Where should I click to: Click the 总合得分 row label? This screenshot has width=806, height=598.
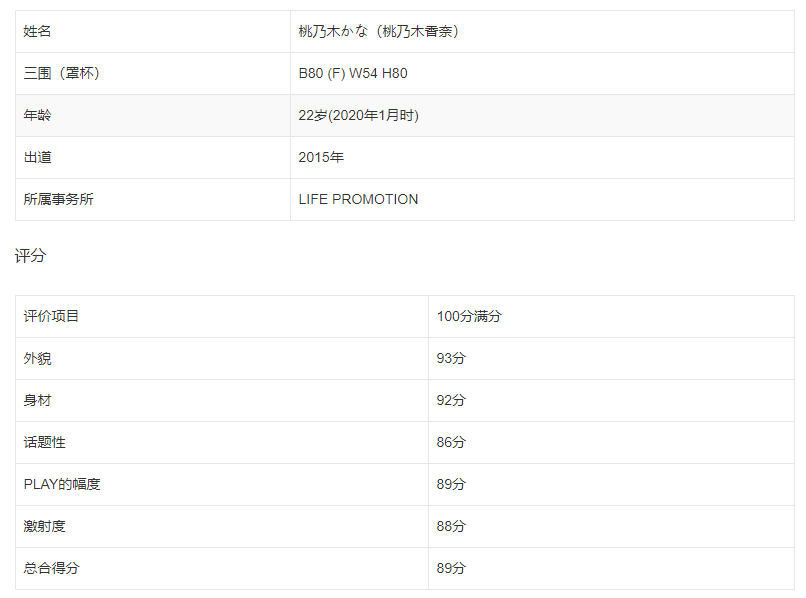(x=52, y=568)
